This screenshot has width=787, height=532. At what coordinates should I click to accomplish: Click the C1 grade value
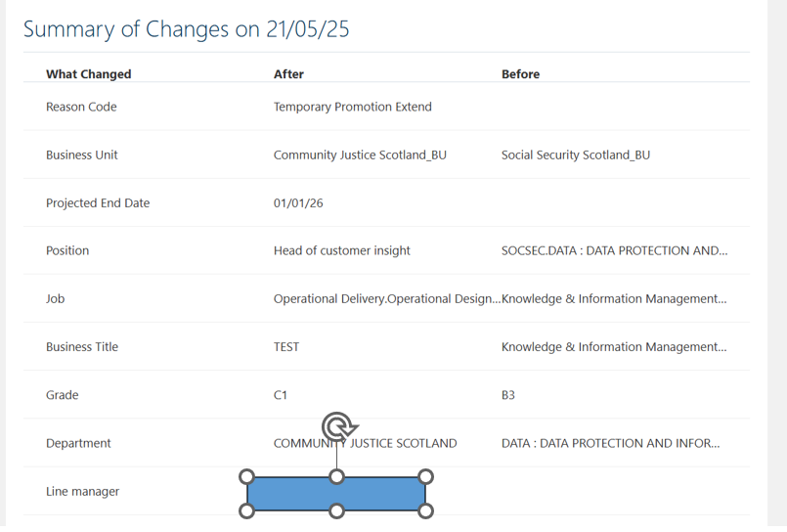[280, 395]
